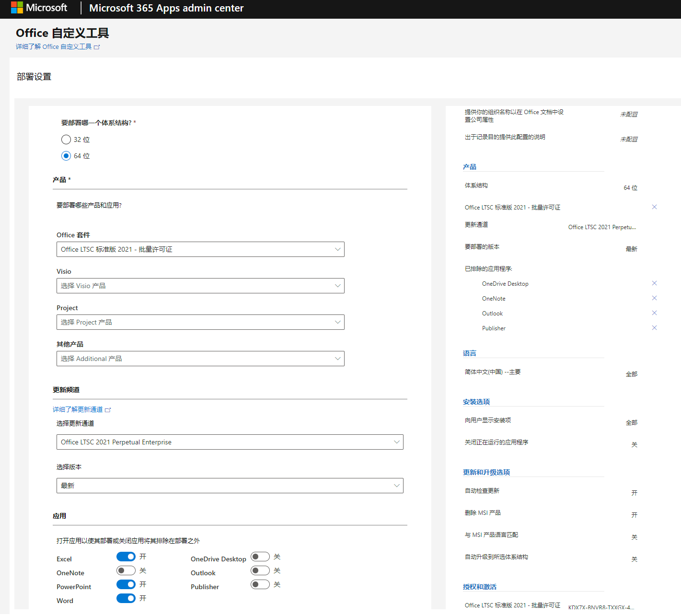Click the 向用户显示安装项 summary row

(x=551, y=421)
